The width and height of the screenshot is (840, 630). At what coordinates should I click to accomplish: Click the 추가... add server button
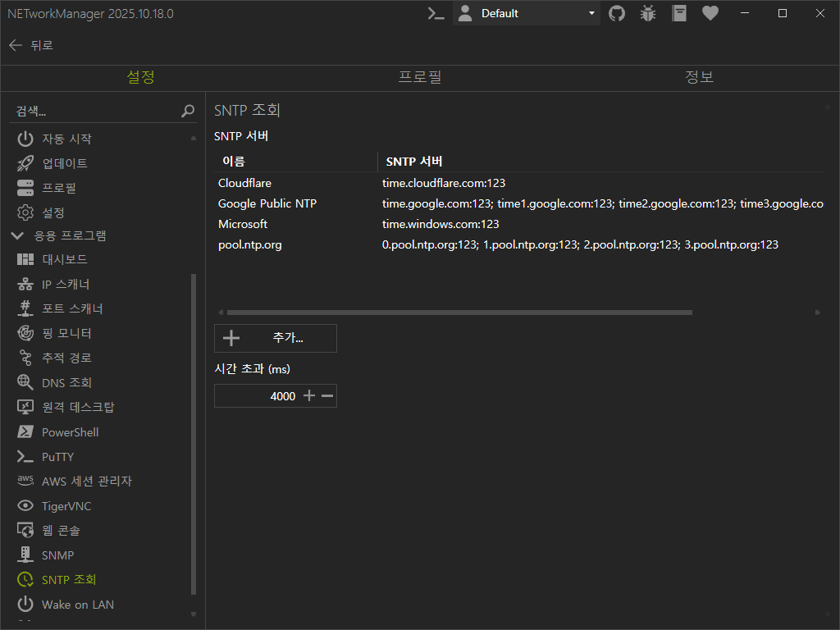click(x=276, y=338)
